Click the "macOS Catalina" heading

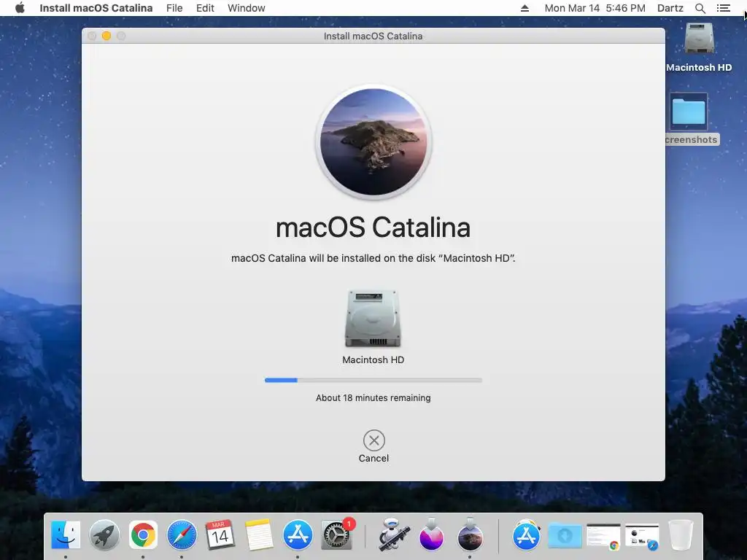(373, 227)
